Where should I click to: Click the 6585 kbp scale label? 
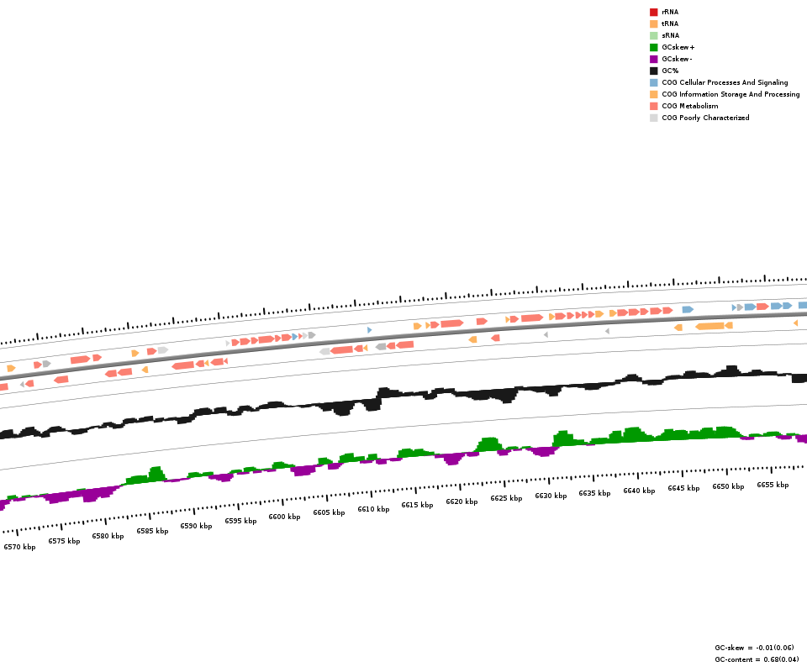tap(152, 531)
